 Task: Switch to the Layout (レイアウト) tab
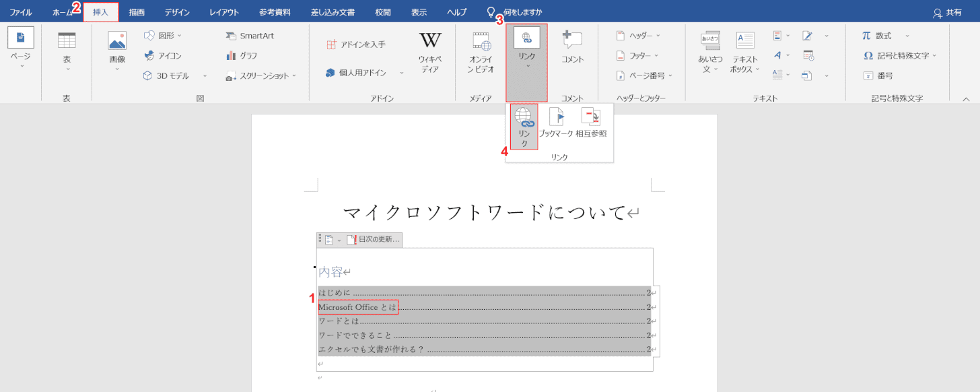pyautogui.click(x=224, y=12)
